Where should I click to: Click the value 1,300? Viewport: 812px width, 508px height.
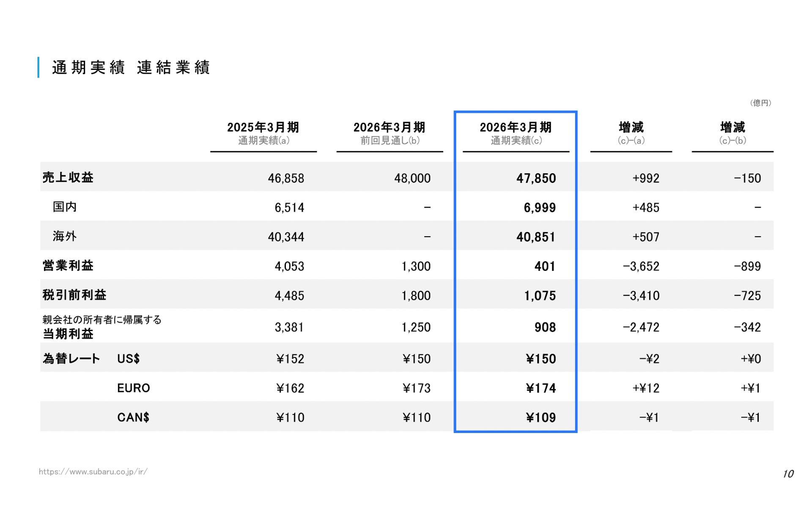point(416,266)
